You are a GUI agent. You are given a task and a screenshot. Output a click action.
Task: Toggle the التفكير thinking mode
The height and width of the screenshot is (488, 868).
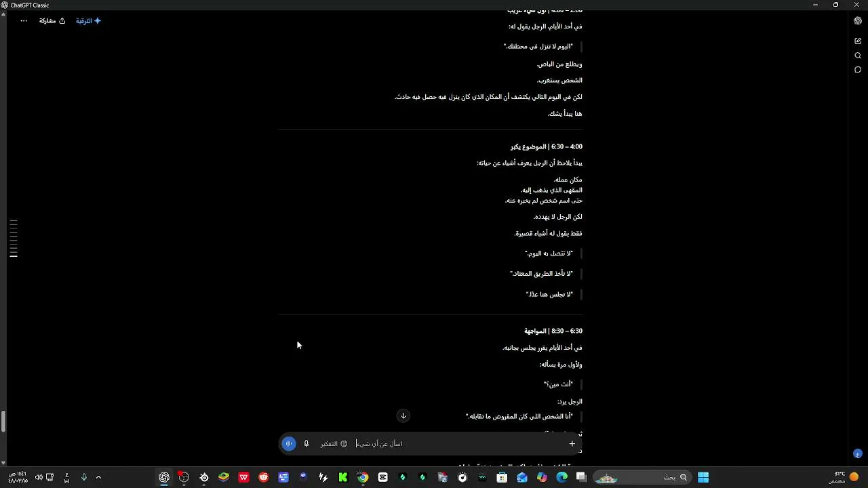(x=334, y=444)
